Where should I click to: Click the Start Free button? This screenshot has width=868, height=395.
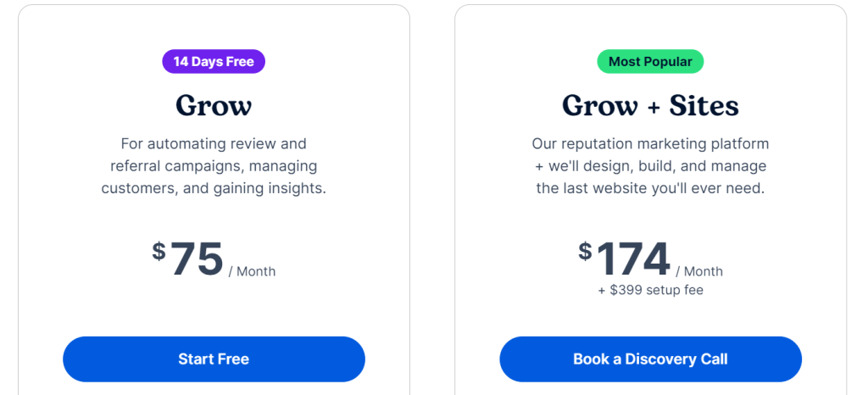[x=214, y=359]
